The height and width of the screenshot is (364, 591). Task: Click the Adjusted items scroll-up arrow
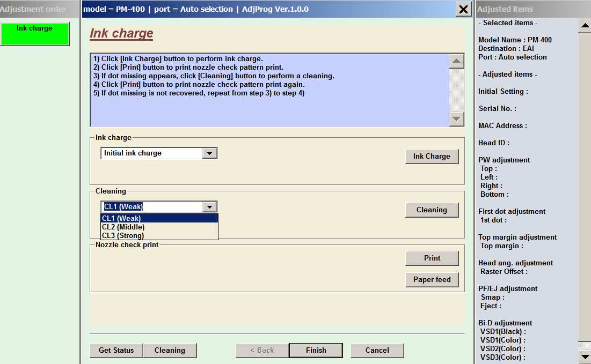pyautogui.click(x=585, y=26)
